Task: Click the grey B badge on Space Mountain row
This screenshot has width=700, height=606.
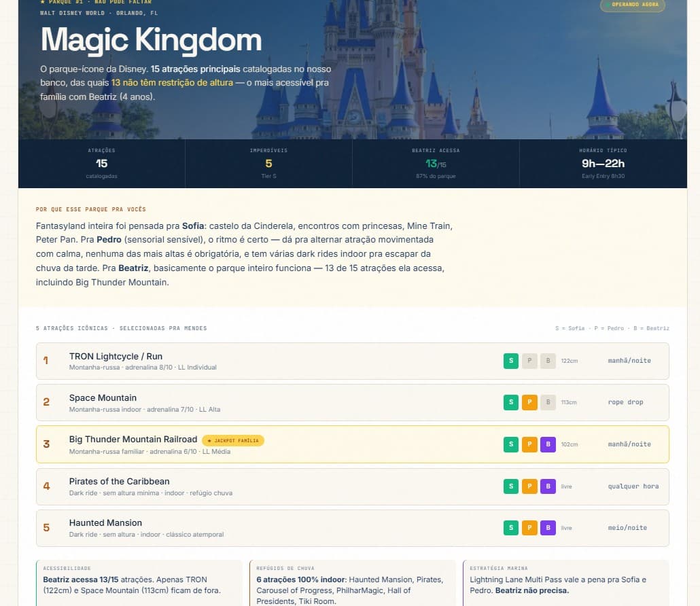Action: coord(548,402)
